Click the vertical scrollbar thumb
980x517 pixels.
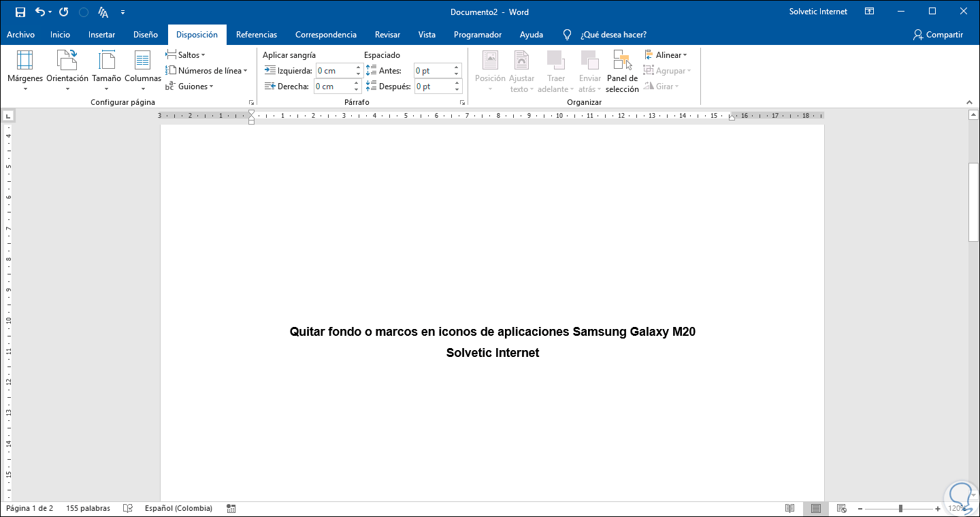click(x=973, y=202)
